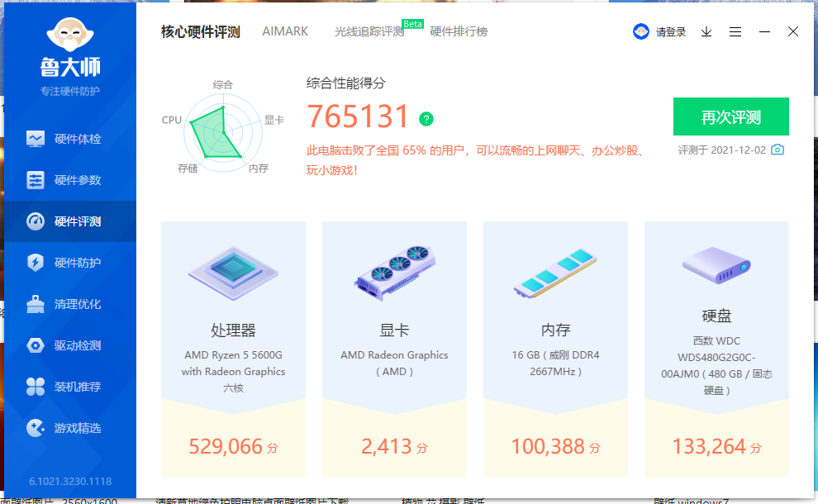Click the 处理器 card title
This screenshot has height=504, width=818.
[233, 330]
